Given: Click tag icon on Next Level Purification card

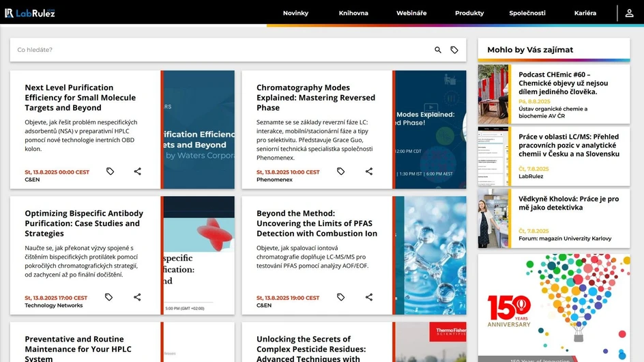Looking at the screenshot, I should click(110, 171).
